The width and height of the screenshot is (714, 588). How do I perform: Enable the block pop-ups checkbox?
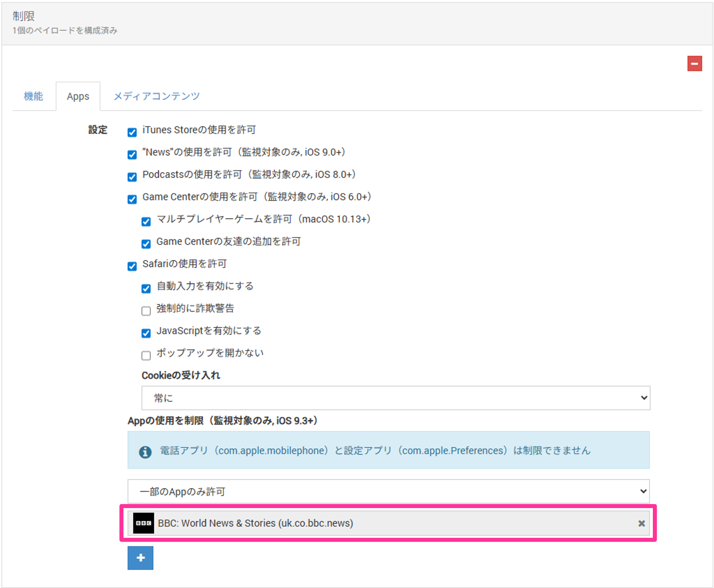coord(146,356)
